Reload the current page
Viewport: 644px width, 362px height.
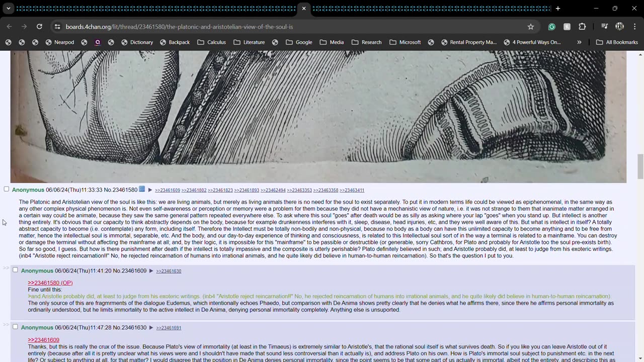pos(39,27)
